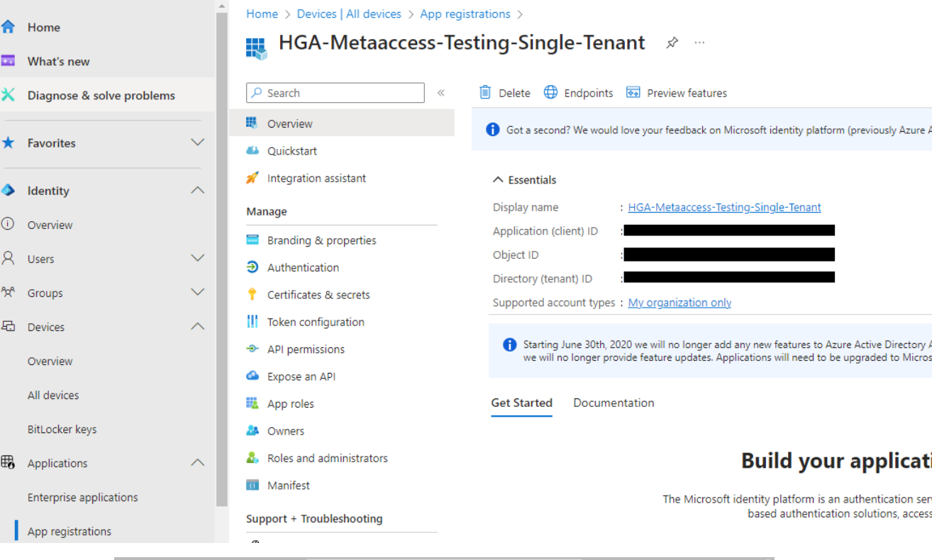Click the Delete trash can icon
Viewport: 932px width, 560px height.
[485, 92]
